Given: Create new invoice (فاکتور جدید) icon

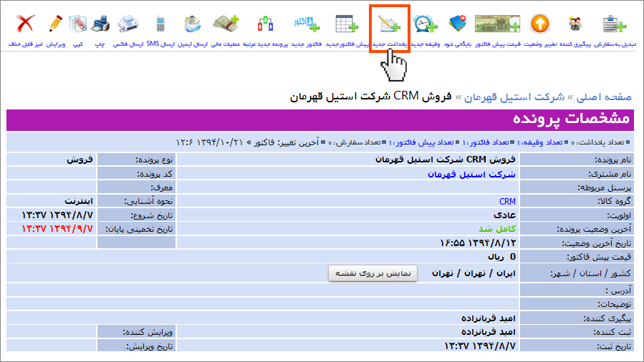Looking at the screenshot, I should click(x=307, y=24).
